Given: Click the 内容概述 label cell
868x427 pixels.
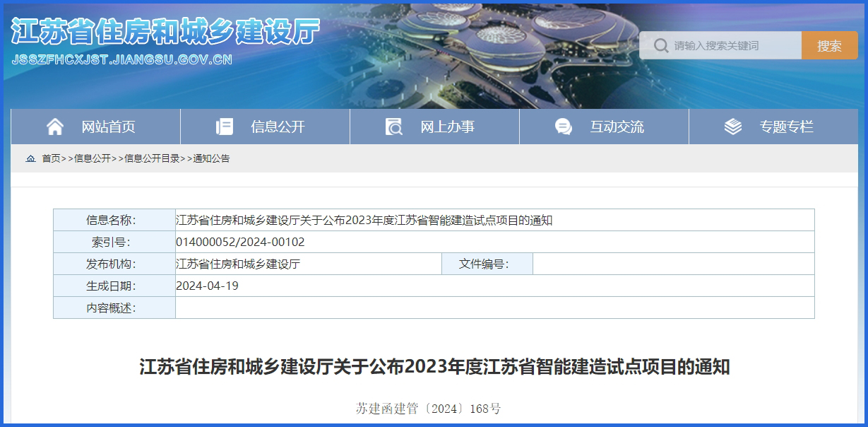Looking at the screenshot, I should [x=114, y=308].
